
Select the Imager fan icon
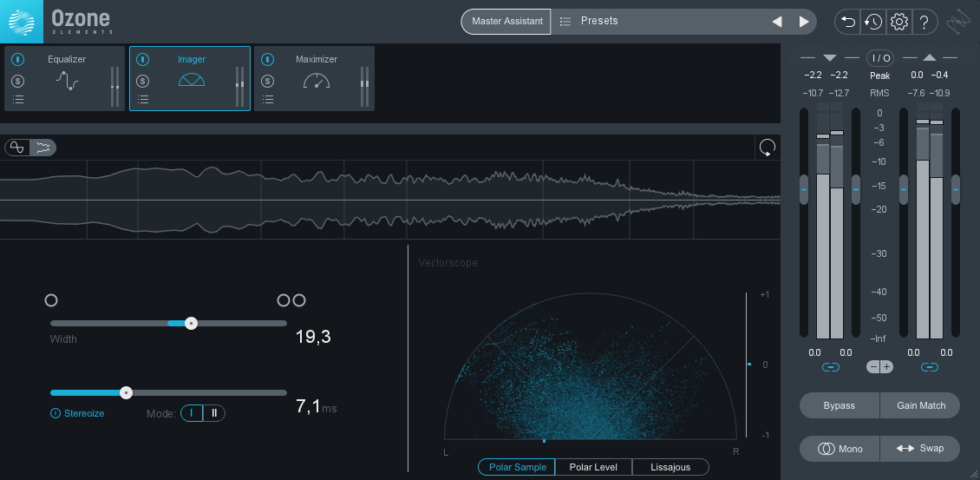pos(192,79)
